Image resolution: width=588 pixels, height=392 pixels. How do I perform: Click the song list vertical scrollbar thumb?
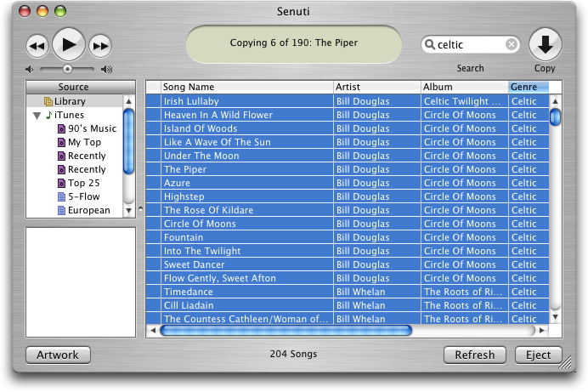point(556,116)
